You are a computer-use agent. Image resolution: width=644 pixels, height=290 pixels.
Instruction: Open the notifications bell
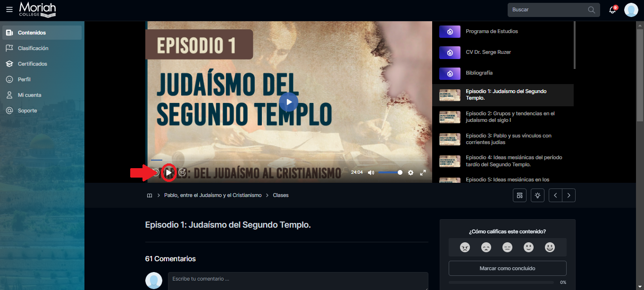click(612, 10)
